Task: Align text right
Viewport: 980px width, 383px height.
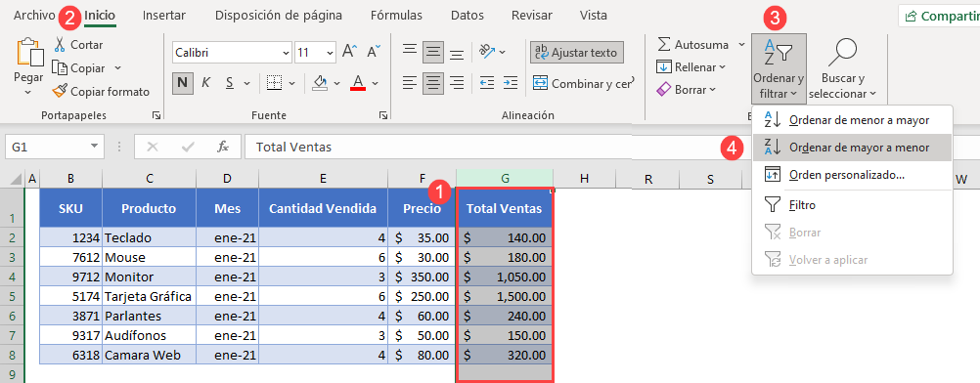Action: [457, 82]
